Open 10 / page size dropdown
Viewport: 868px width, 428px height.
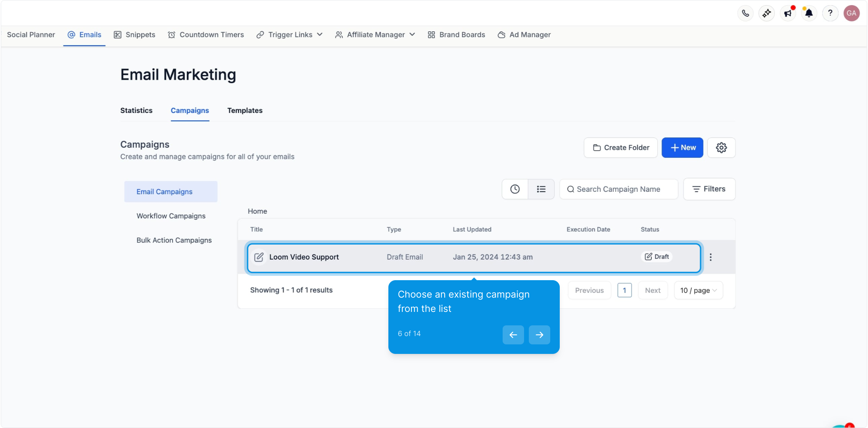tap(698, 290)
